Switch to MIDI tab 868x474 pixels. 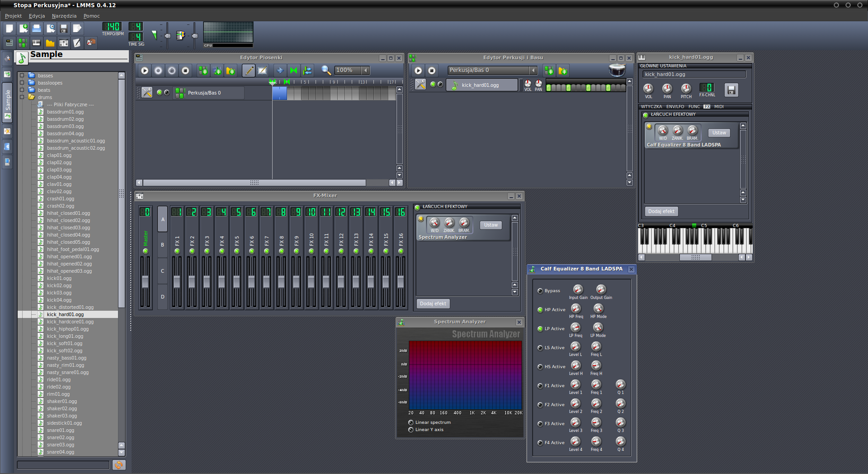pyautogui.click(x=719, y=107)
